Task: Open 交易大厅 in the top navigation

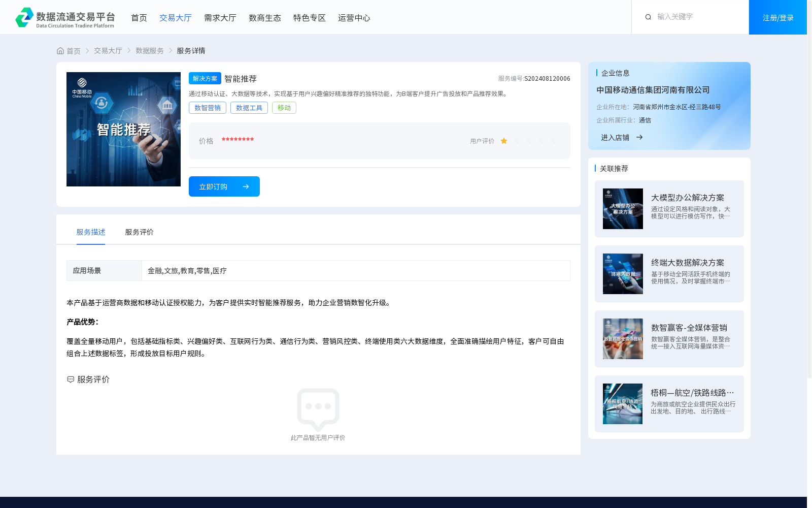Action: pos(176,18)
